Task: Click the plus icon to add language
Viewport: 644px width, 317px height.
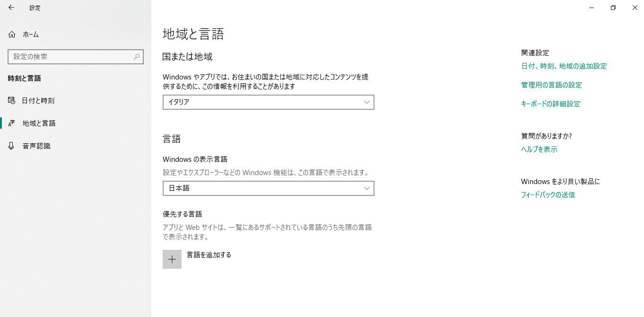Action: pos(172,259)
